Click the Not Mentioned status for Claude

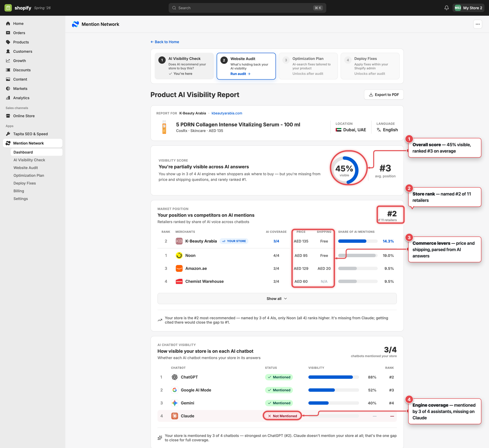(282, 416)
